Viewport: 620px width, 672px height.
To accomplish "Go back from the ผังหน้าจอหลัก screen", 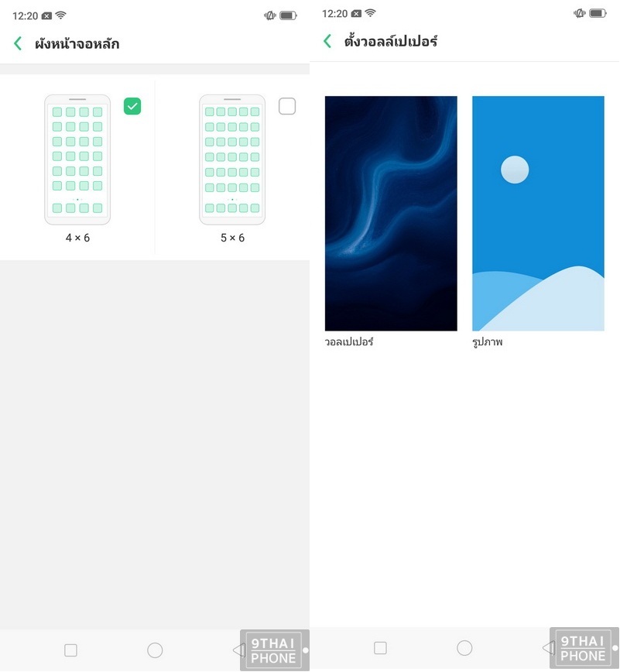I will 18,43.
